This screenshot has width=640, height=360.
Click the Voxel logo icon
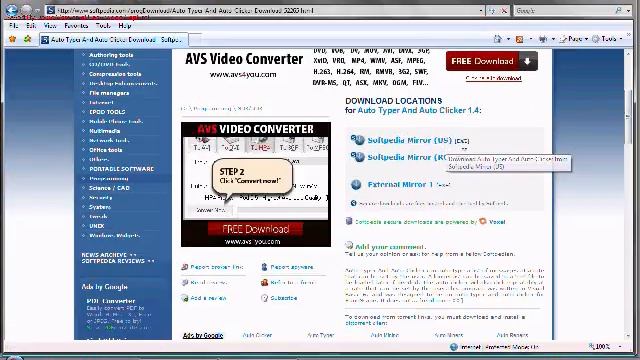point(483,221)
